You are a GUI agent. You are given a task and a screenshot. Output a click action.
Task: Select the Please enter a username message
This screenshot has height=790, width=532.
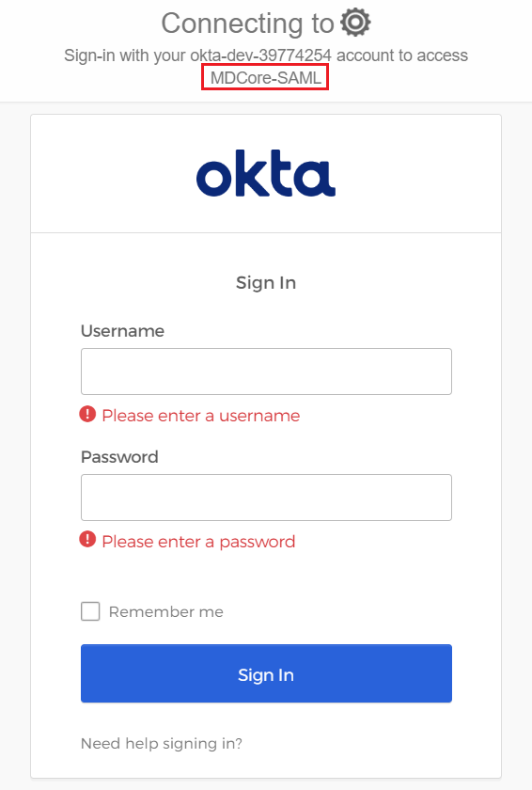201,416
